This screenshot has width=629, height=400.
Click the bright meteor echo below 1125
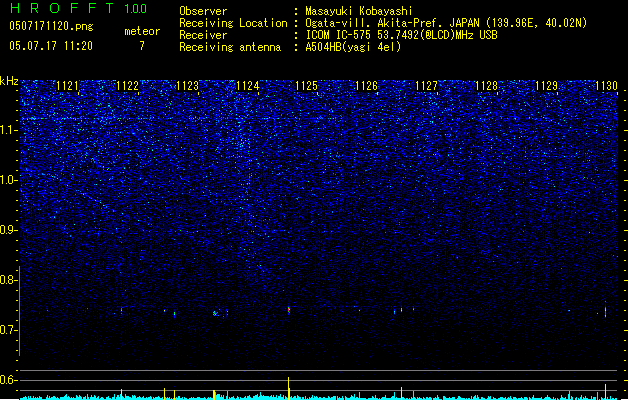289,310
